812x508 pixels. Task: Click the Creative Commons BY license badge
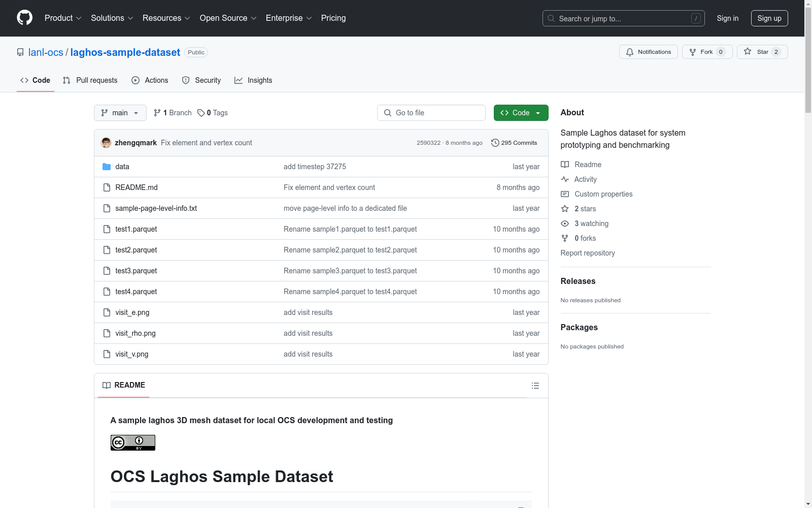coord(133,442)
